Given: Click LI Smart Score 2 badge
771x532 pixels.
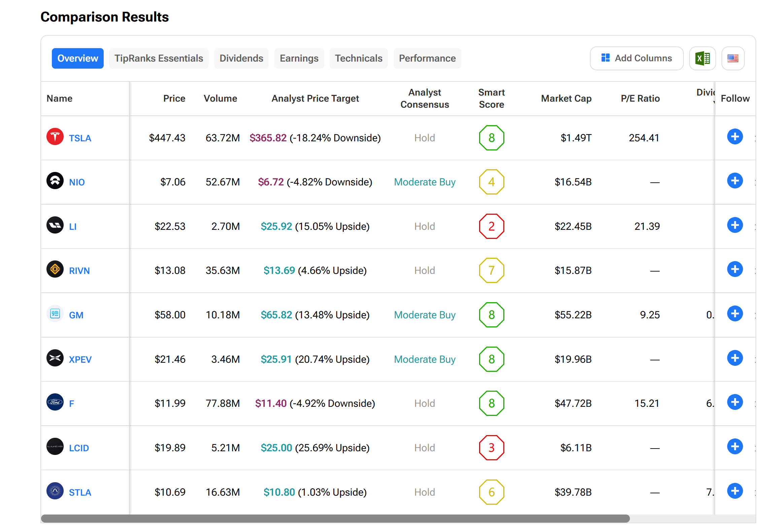Looking at the screenshot, I should [x=491, y=226].
